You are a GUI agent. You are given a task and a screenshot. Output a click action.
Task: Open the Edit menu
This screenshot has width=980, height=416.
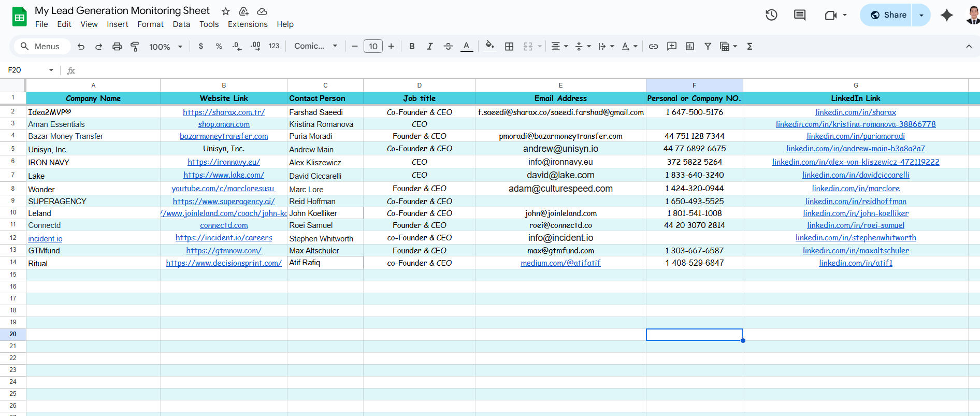tap(64, 24)
